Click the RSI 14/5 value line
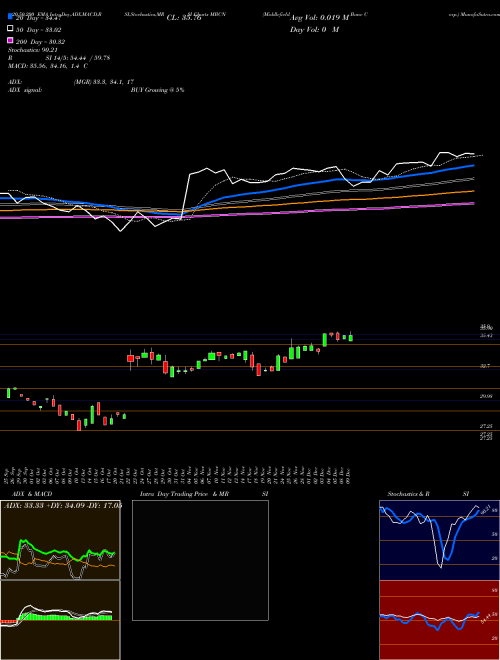The width and height of the screenshot is (500, 660). [x=59, y=58]
